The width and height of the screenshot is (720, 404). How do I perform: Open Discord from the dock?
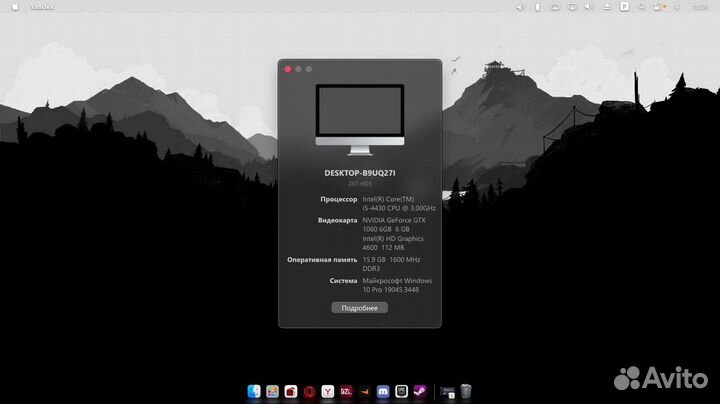pos(383,391)
